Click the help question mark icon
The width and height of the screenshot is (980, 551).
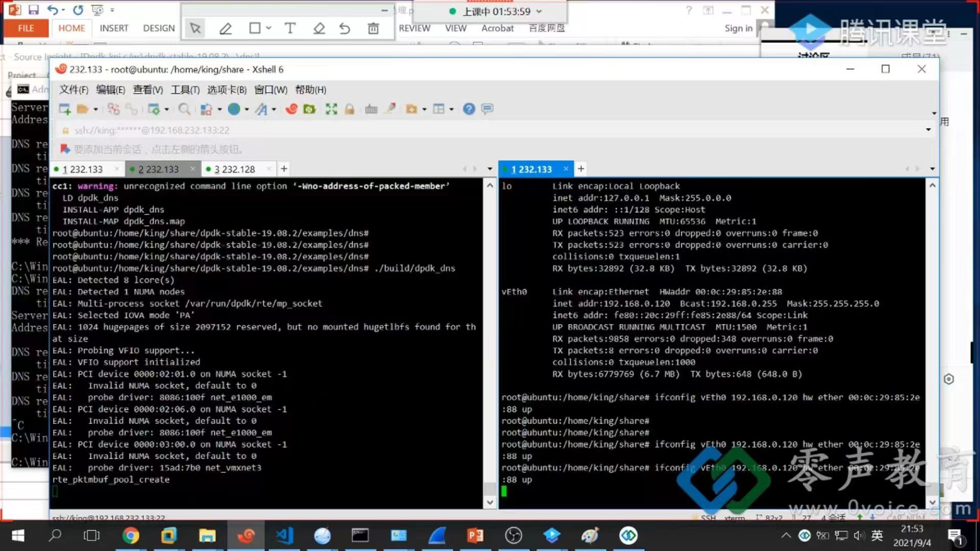tap(469, 109)
